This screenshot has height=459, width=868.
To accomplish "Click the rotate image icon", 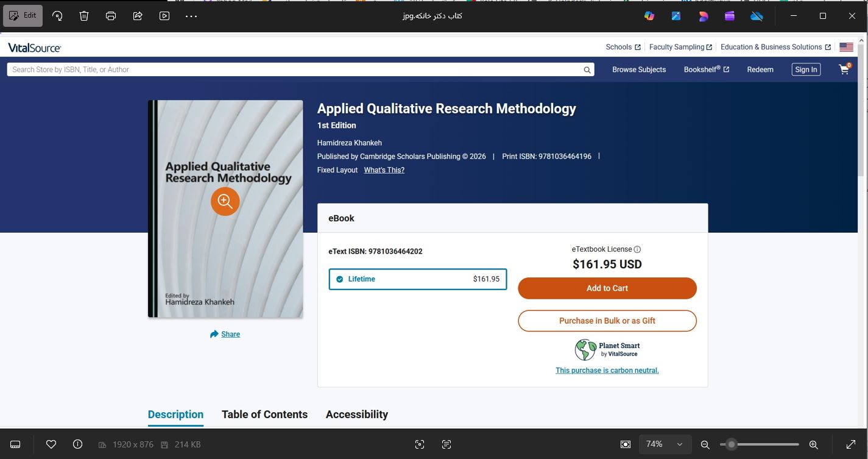I will [x=57, y=16].
